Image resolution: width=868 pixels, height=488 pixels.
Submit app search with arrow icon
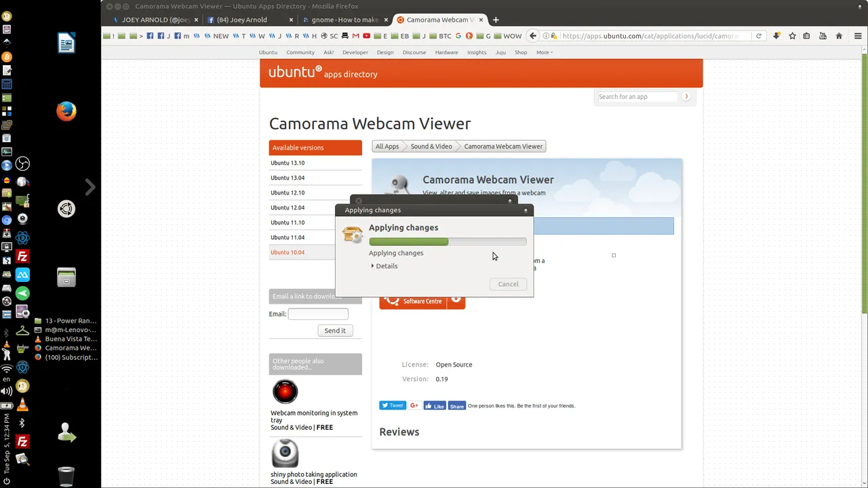point(686,97)
